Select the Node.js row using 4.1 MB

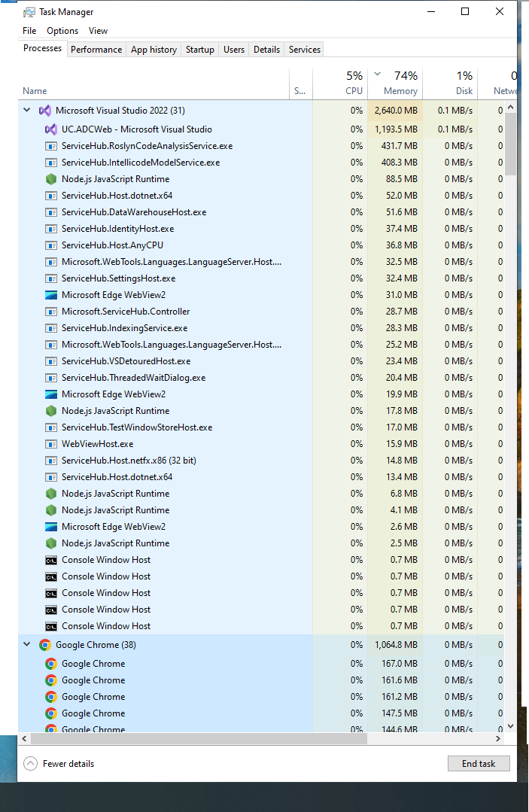click(261, 510)
